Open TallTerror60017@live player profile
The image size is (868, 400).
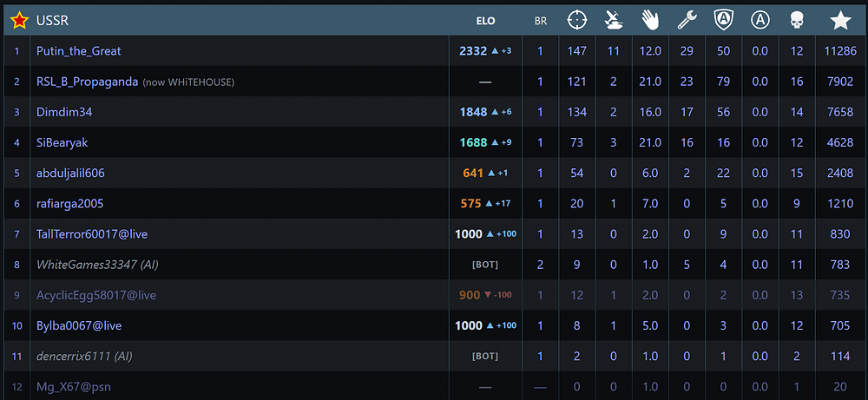[x=92, y=234]
